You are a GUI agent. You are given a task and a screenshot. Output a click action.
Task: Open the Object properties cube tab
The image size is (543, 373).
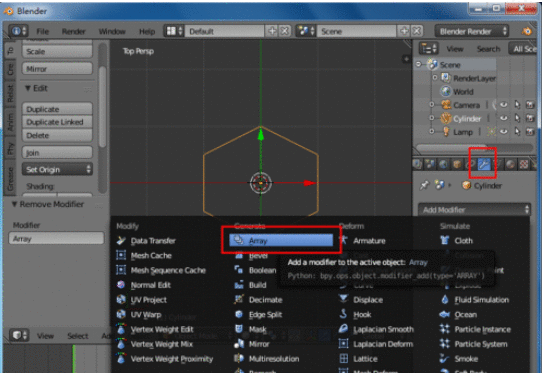tap(457, 164)
